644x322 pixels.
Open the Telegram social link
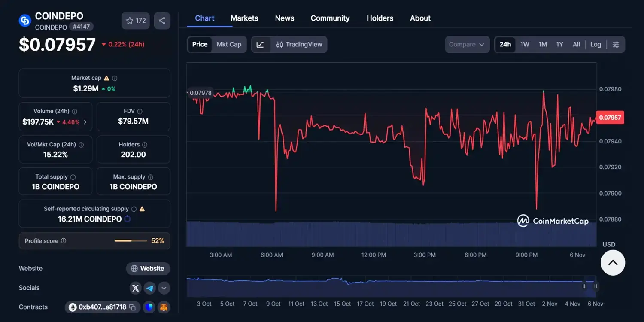pyautogui.click(x=150, y=288)
